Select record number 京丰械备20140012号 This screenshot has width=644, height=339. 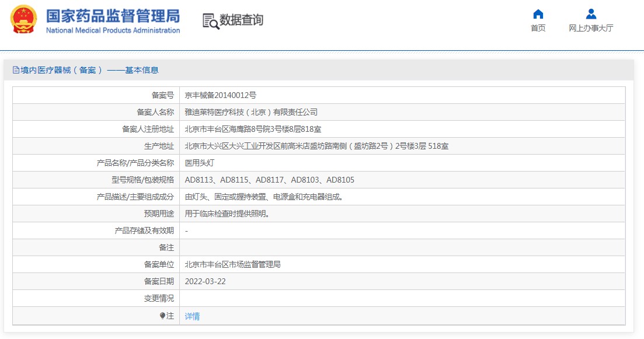[221, 95]
